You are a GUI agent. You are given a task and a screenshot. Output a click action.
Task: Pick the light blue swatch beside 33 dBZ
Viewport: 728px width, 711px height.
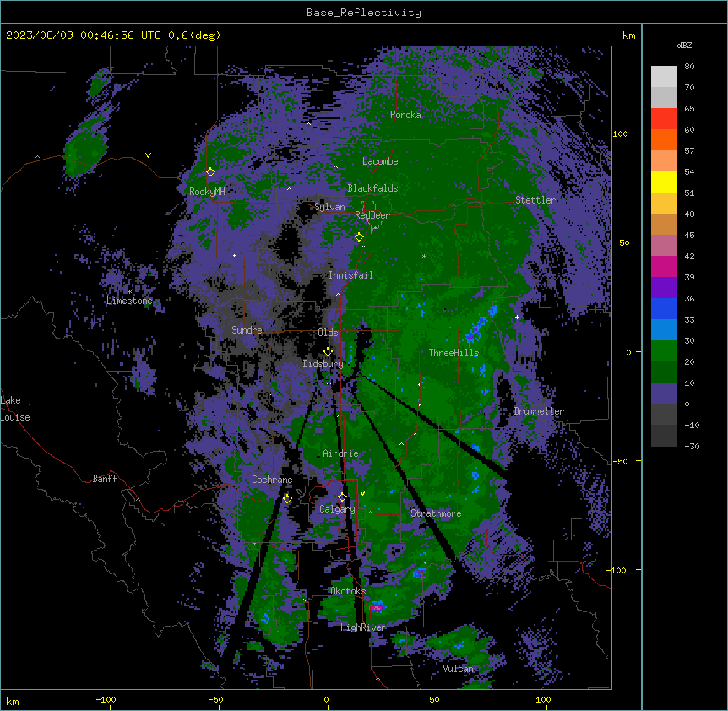pyautogui.click(x=664, y=329)
